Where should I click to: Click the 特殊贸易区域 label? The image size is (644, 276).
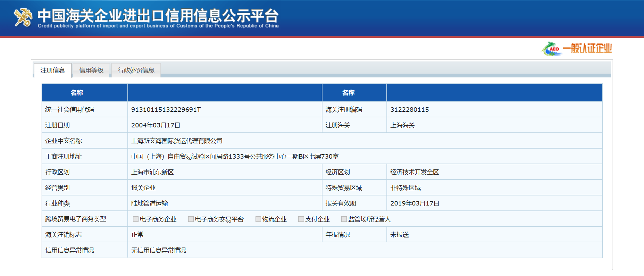pyautogui.click(x=344, y=188)
